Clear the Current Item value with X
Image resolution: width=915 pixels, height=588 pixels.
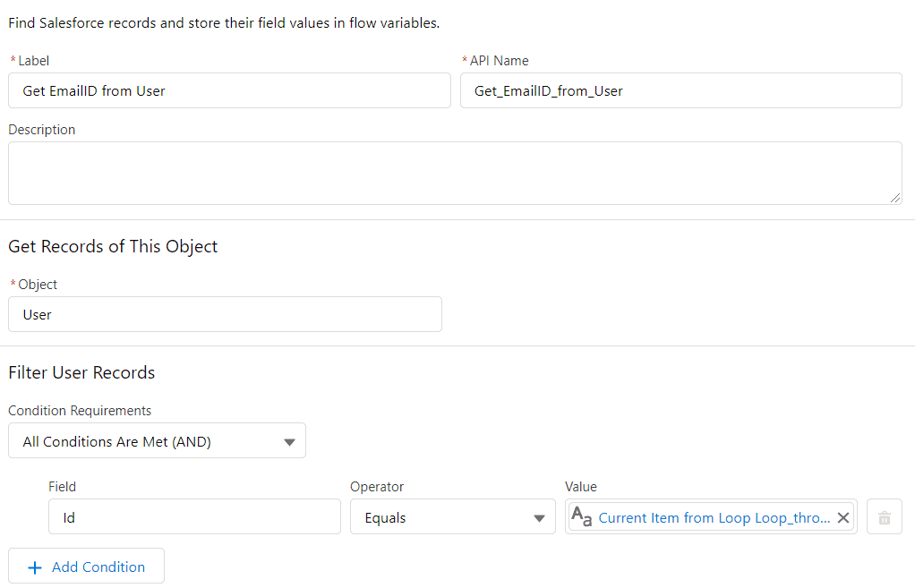click(x=842, y=517)
